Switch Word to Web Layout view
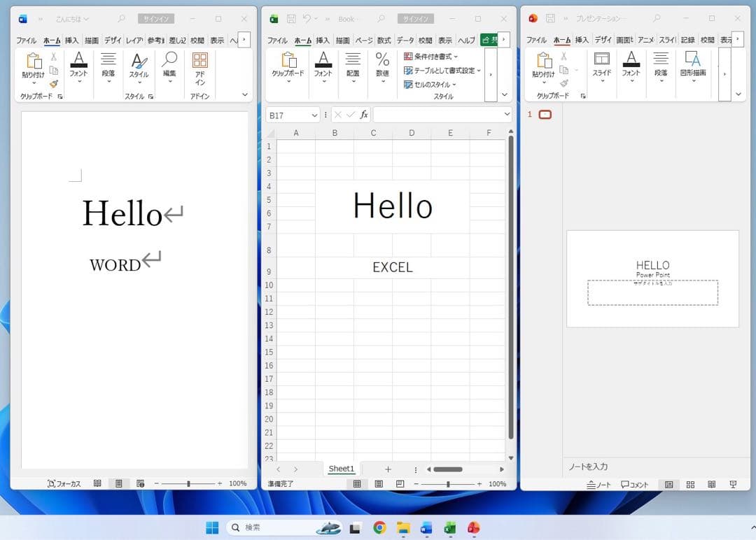 tap(140, 483)
